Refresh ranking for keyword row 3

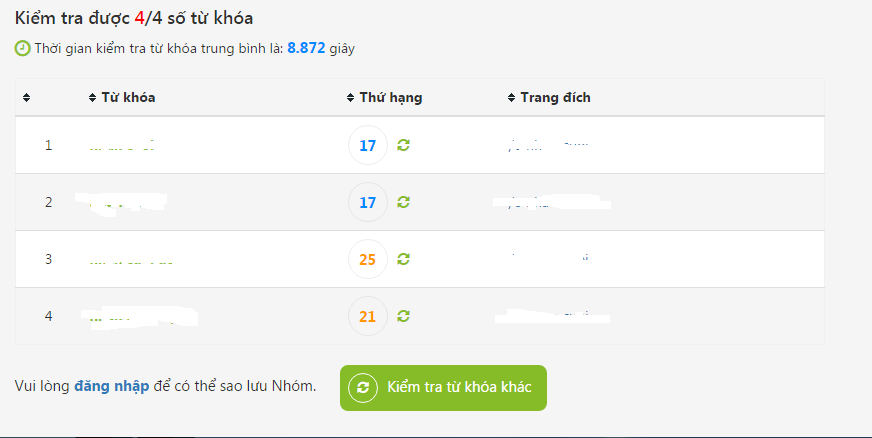(x=403, y=259)
